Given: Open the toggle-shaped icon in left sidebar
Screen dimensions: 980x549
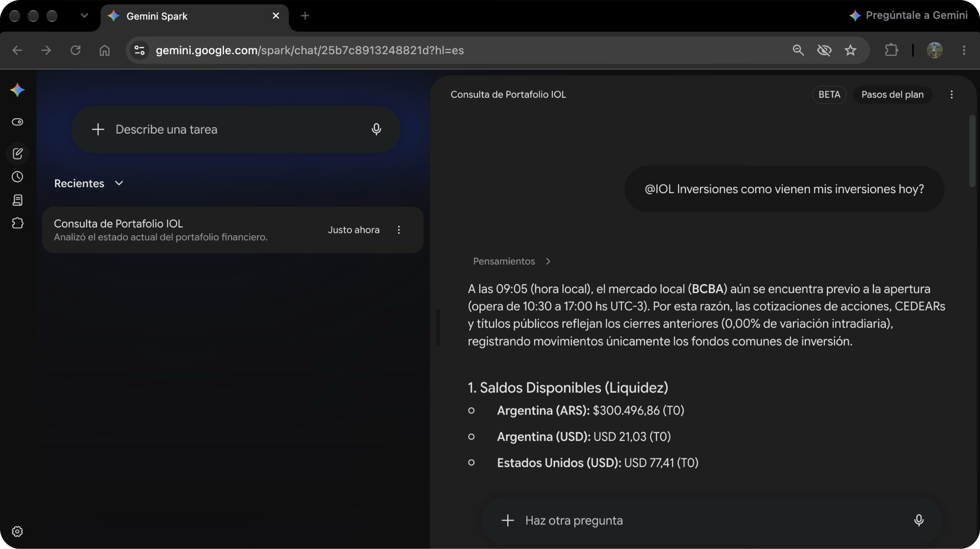Looking at the screenshot, I should pos(18,122).
